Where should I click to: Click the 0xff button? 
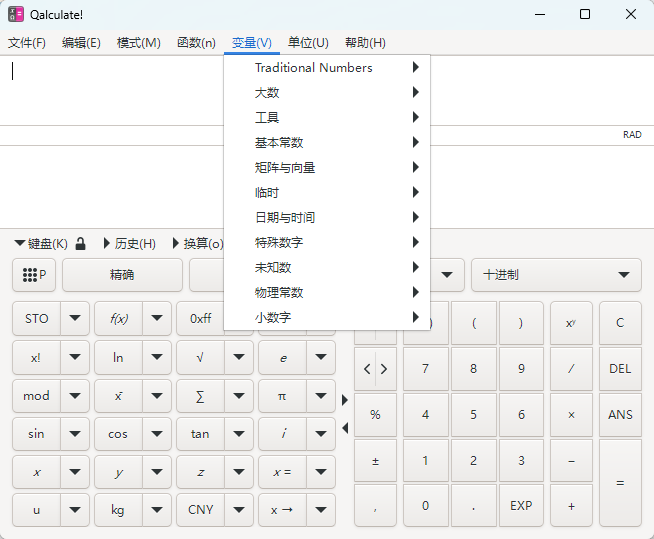200,319
